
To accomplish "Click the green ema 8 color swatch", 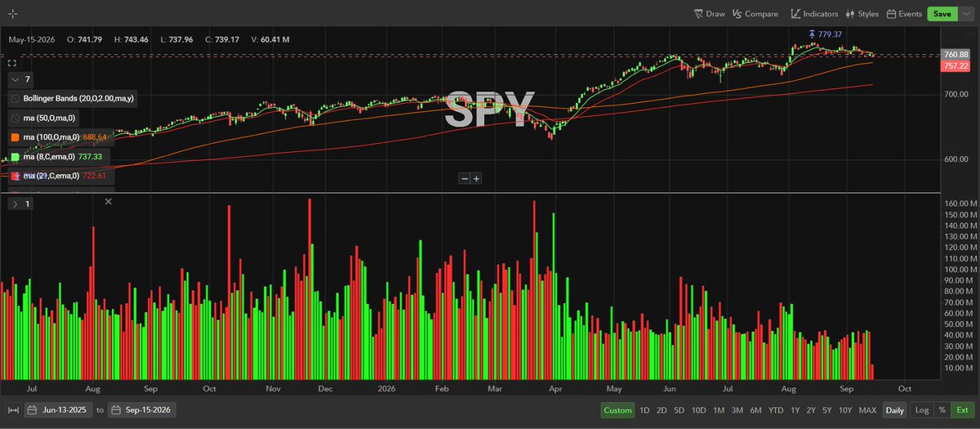I will (x=16, y=156).
